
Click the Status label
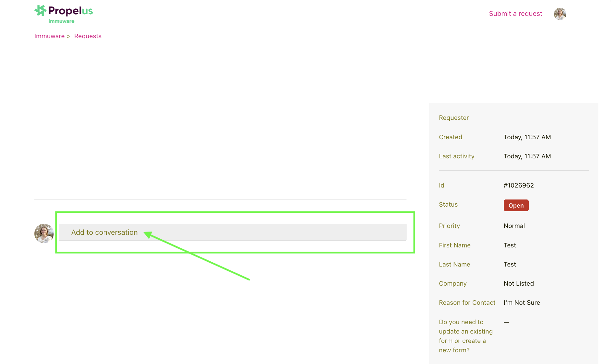tap(448, 204)
